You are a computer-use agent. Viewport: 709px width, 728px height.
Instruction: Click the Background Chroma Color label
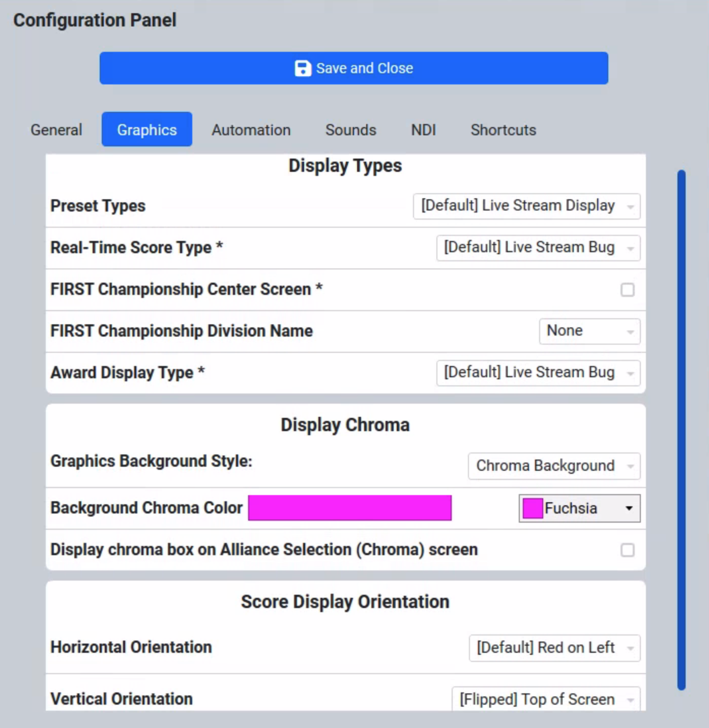(146, 508)
